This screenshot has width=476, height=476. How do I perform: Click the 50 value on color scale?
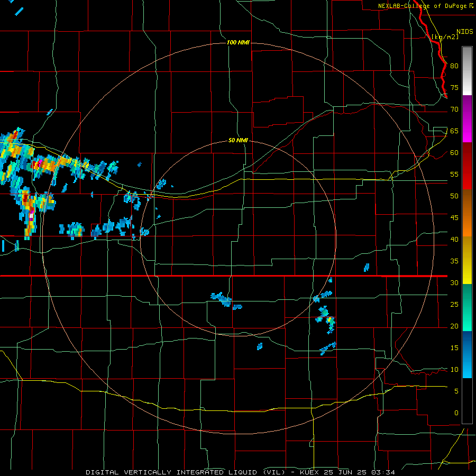(454, 196)
